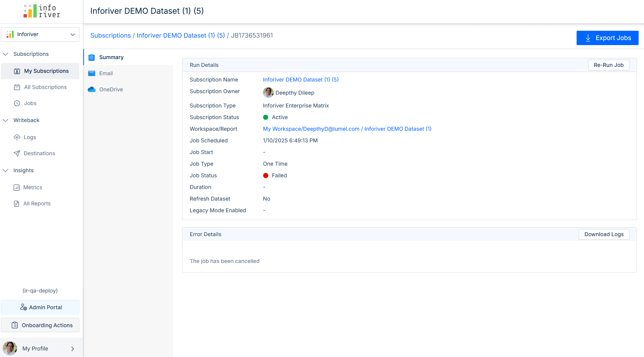Go to All Subscriptions
This screenshot has width=644, height=357.
pos(40,87)
